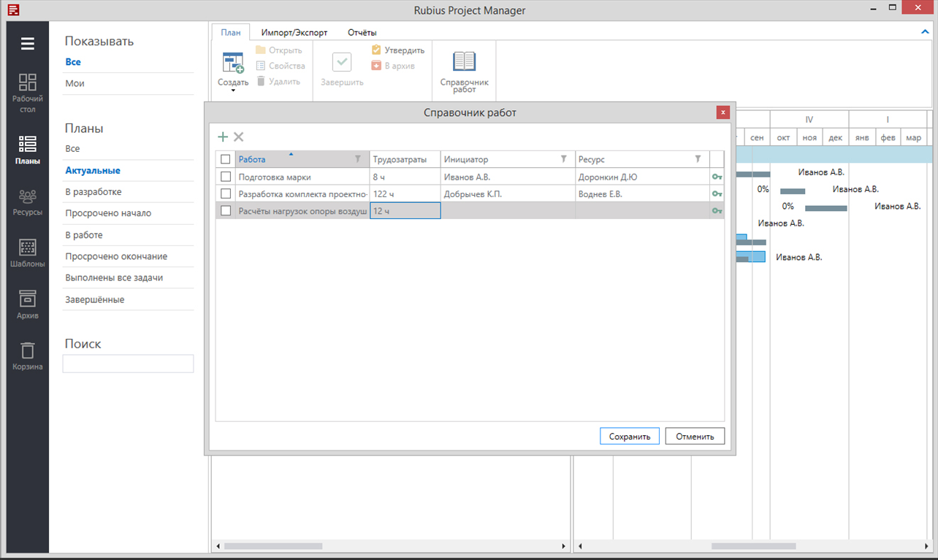Open filter for the Инициатор column
This screenshot has height=560, width=938.
point(564,159)
